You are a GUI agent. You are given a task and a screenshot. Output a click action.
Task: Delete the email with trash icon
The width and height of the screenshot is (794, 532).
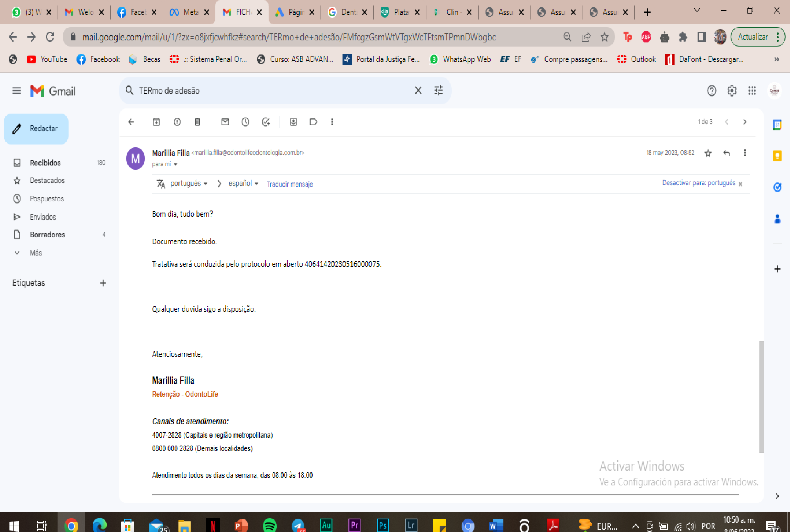click(x=197, y=122)
